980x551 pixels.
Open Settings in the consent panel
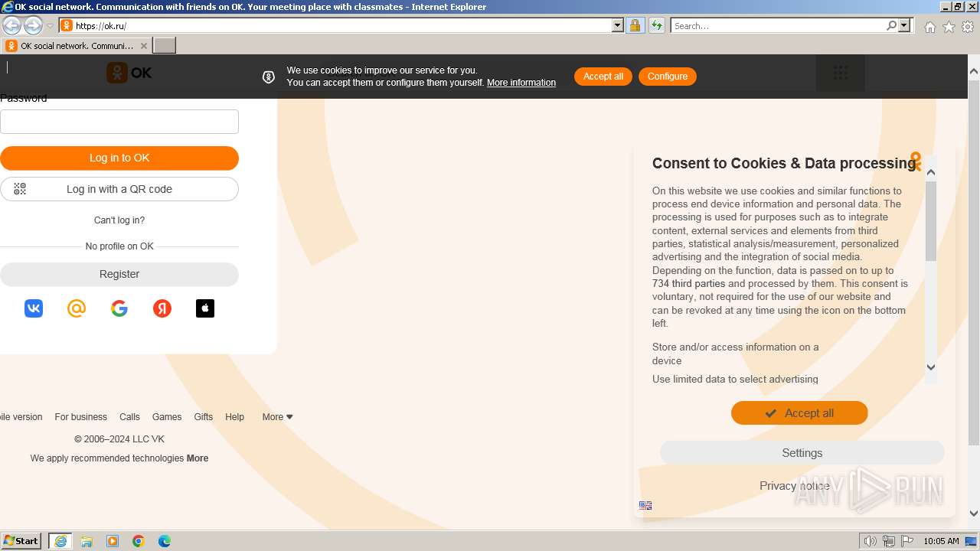[x=802, y=453]
